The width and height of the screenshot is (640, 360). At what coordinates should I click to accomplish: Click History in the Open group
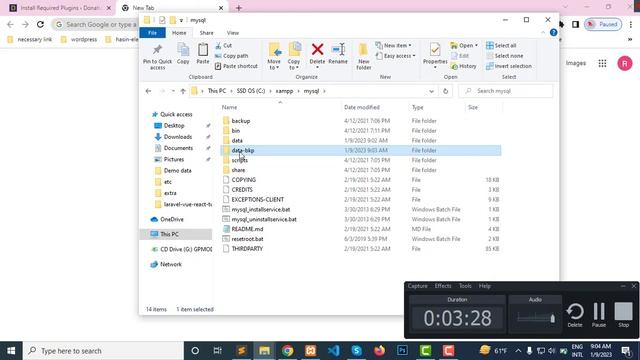[x=464, y=66]
